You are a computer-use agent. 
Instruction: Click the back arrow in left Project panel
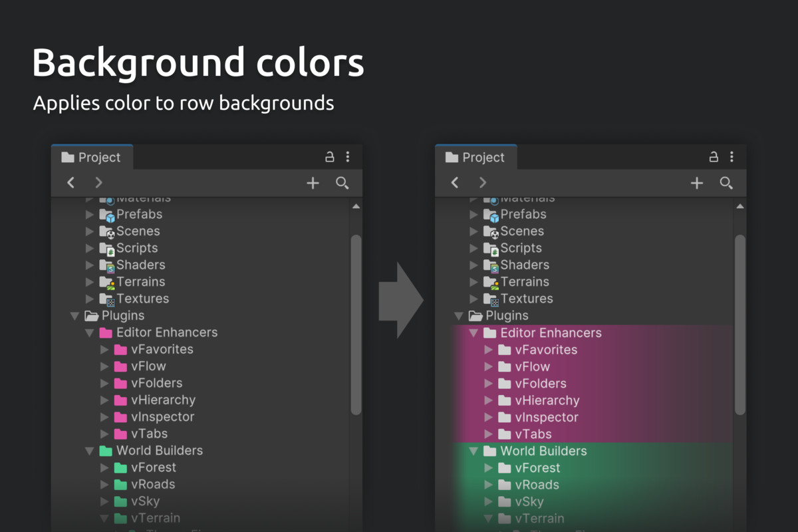70,183
